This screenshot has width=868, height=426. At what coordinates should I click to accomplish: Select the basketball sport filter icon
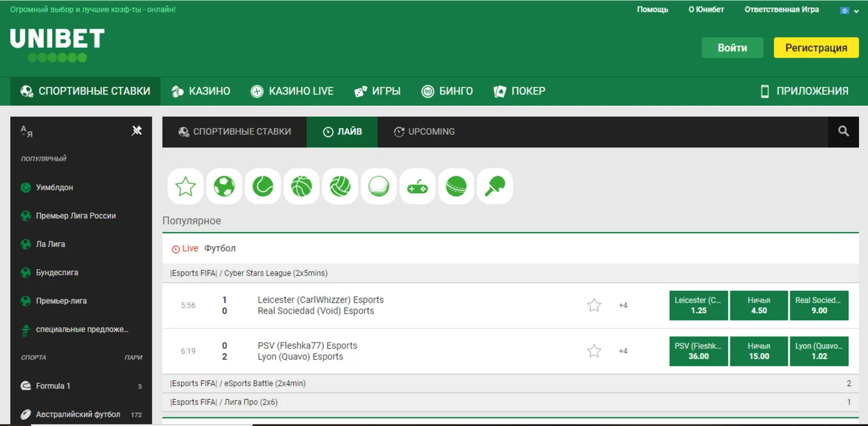tap(301, 186)
